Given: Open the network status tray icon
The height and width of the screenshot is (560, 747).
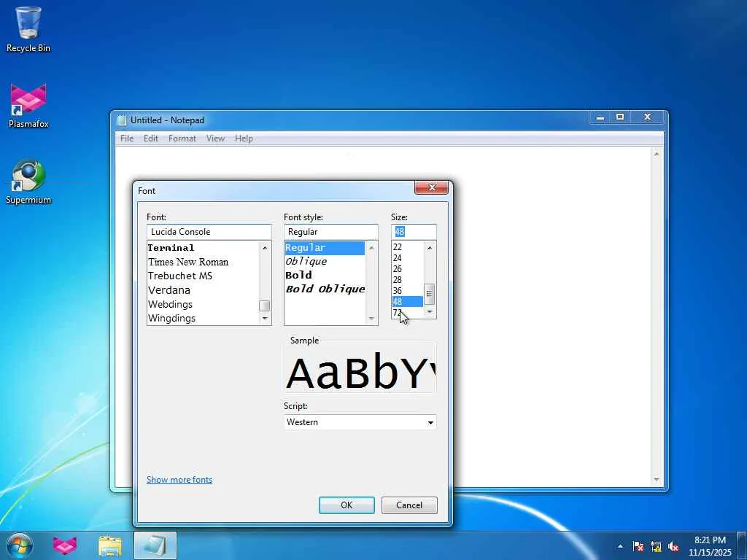Looking at the screenshot, I should click(656, 546).
